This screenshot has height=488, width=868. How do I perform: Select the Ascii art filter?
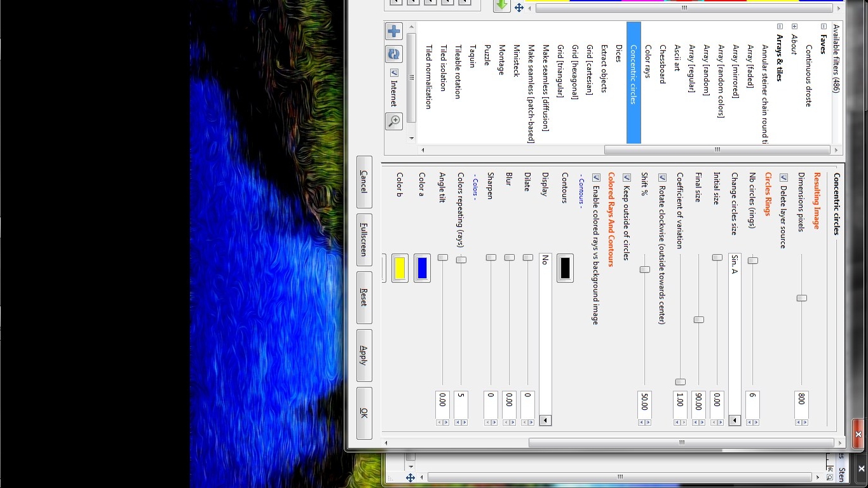click(677, 57)
